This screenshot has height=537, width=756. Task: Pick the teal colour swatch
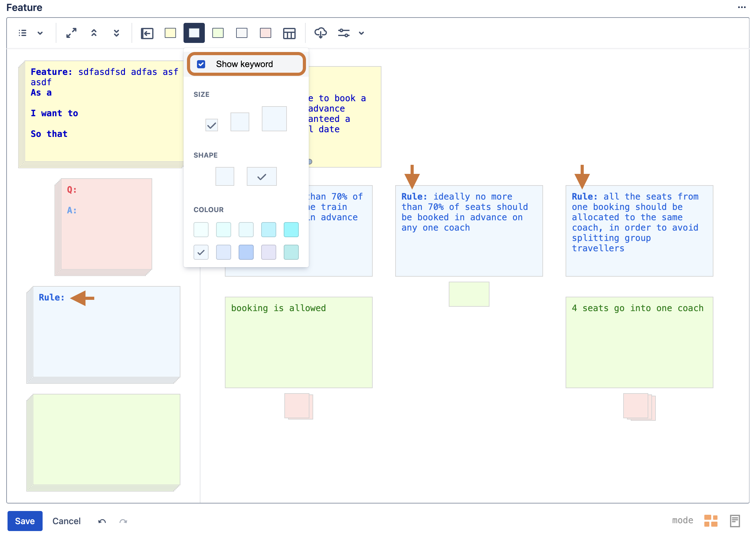coord(291,252)
